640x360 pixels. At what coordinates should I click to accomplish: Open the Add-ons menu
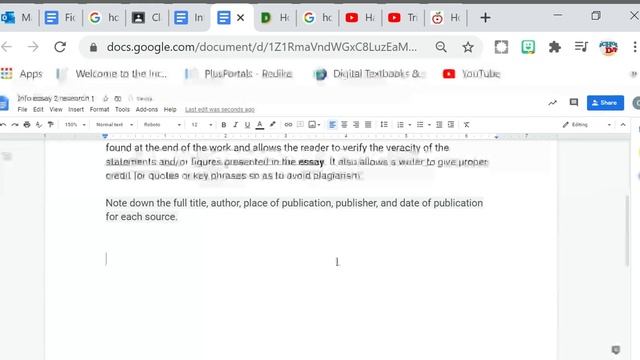(x=147, y=109)
